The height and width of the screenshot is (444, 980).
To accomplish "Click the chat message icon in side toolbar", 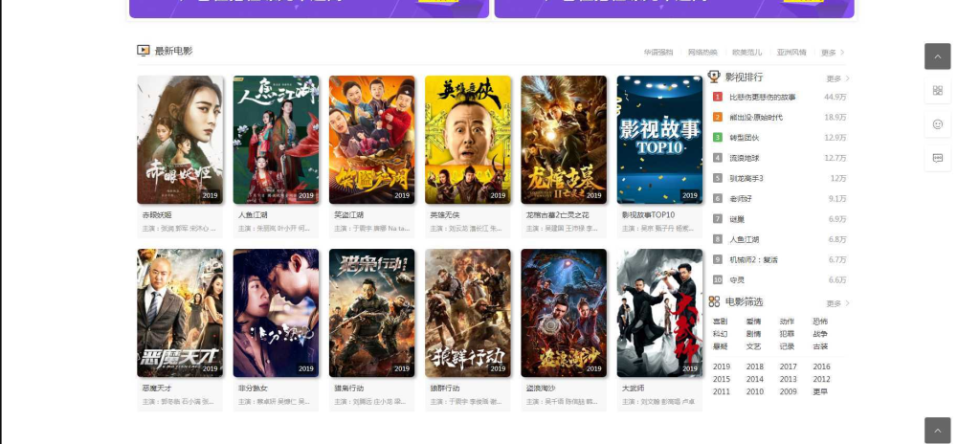I will pos(938,158).
